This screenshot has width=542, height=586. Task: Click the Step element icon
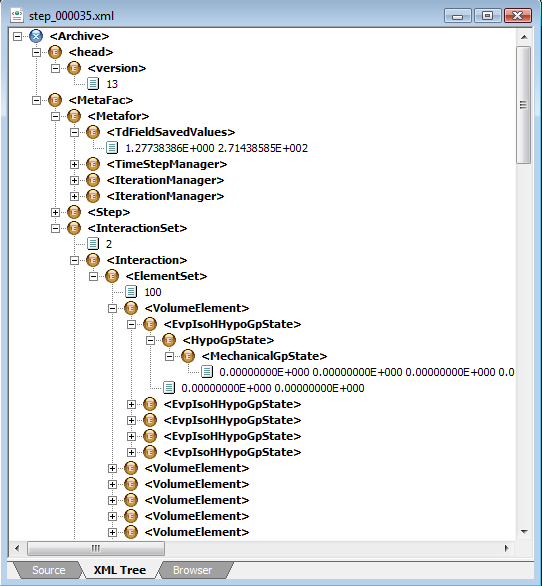(74, 212)
